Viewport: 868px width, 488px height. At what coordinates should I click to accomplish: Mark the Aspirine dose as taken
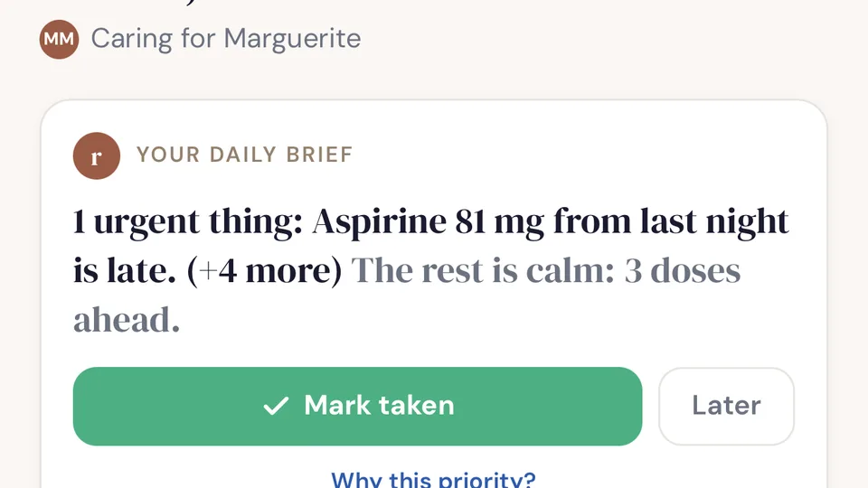click(358, 406)
